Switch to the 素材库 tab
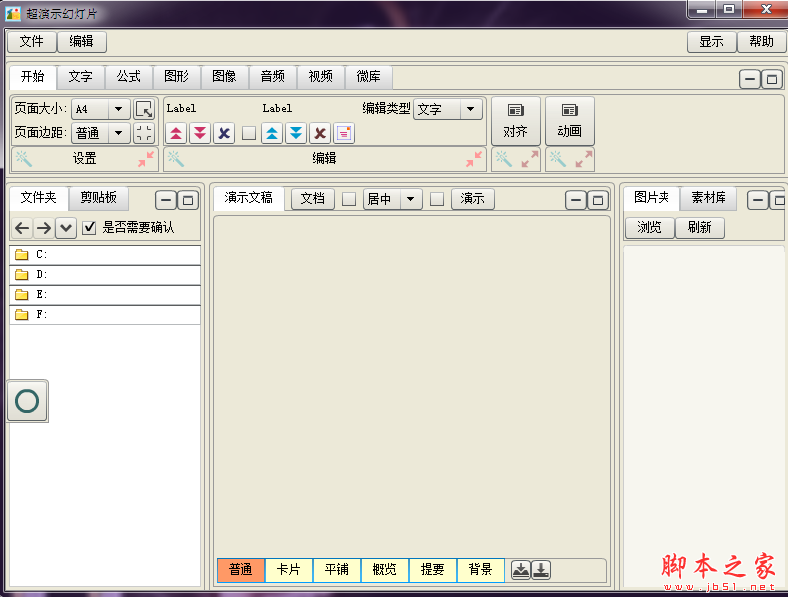The image size is (788, 598). 709,198
